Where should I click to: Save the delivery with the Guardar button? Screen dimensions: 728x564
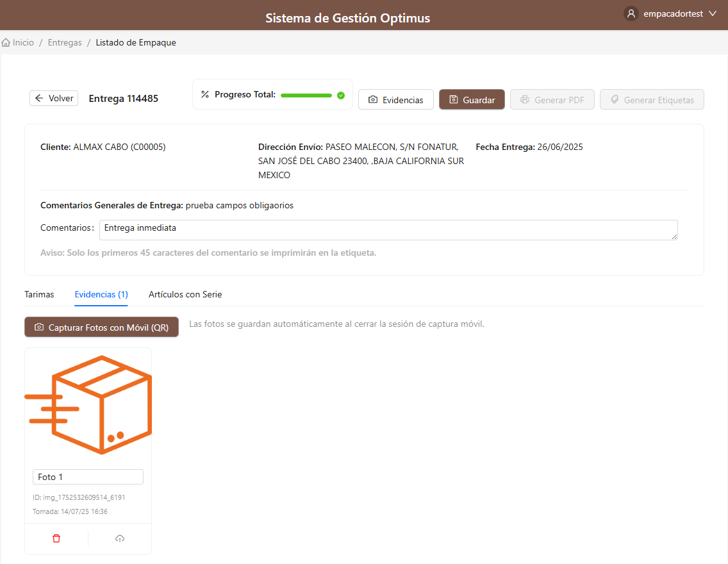472,99
